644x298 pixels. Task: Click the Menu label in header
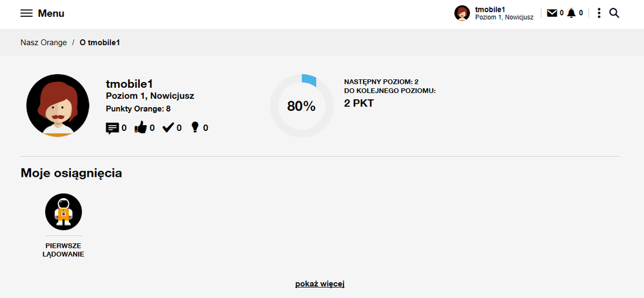(x=51, y=14)
